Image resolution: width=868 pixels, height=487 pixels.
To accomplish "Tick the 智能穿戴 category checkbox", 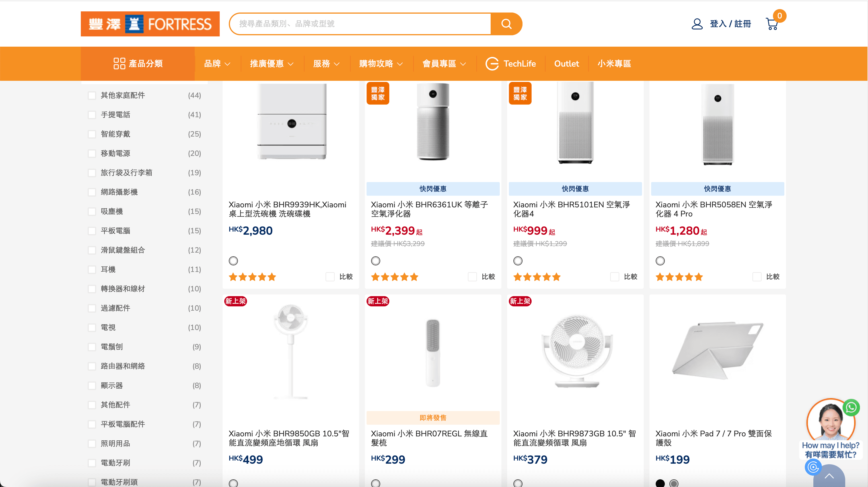I will [92, 134].
